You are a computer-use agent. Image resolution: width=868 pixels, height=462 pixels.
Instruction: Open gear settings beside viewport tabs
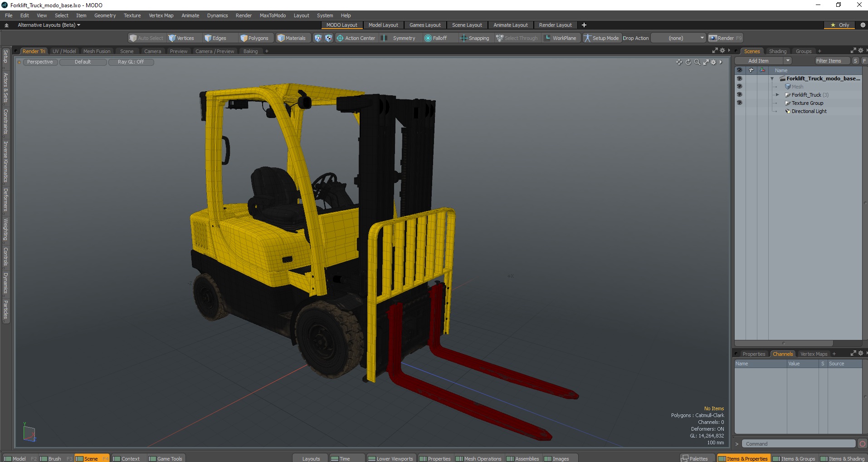pyautogui.click(x=722, y=51)
